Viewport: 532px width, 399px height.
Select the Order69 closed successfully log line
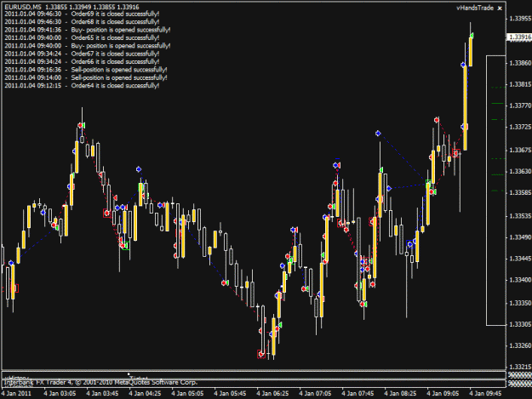(82, 14)
